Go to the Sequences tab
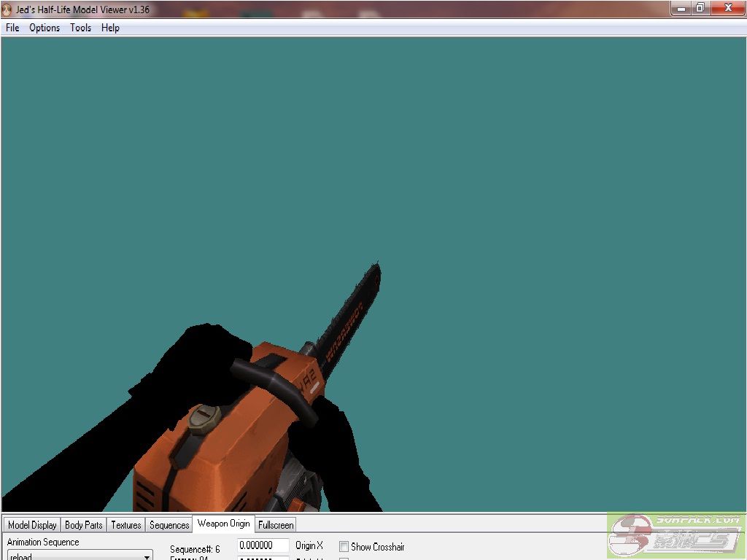 (169, 525)
